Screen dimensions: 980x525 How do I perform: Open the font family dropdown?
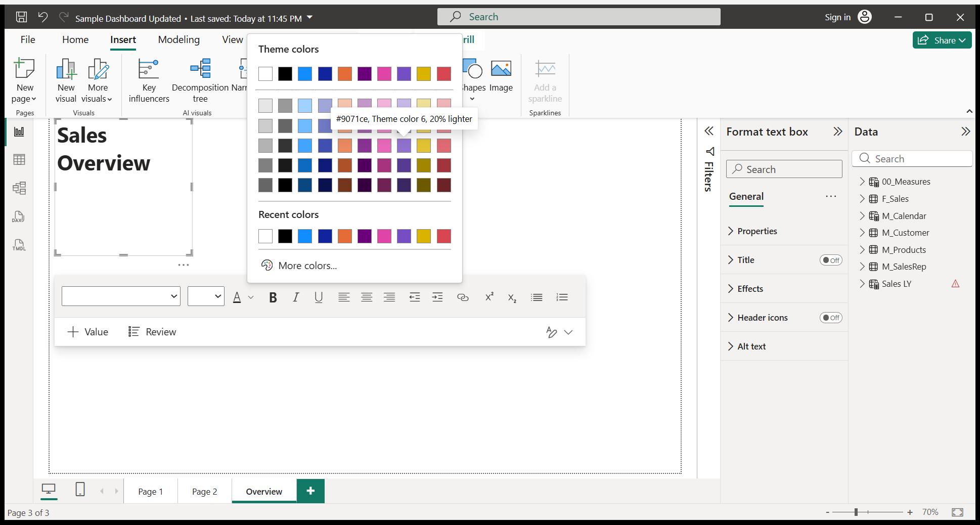click(x=121, y=296)
